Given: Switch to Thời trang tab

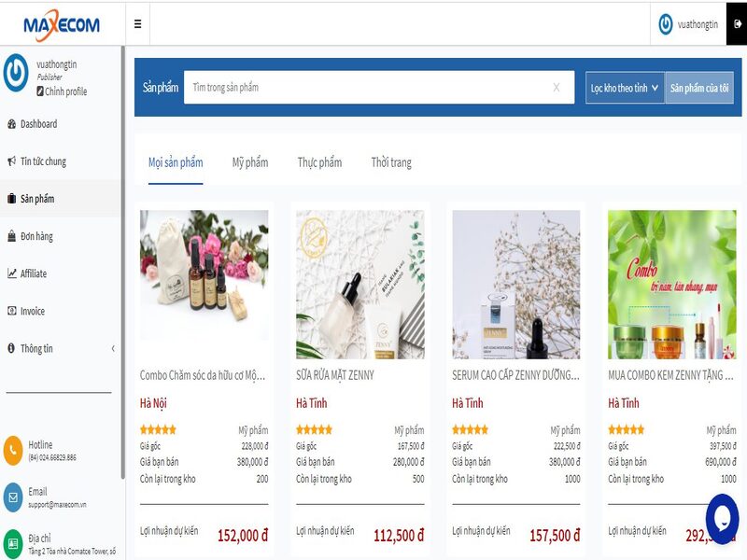Looking at the screenshot, I should (391, 162).
